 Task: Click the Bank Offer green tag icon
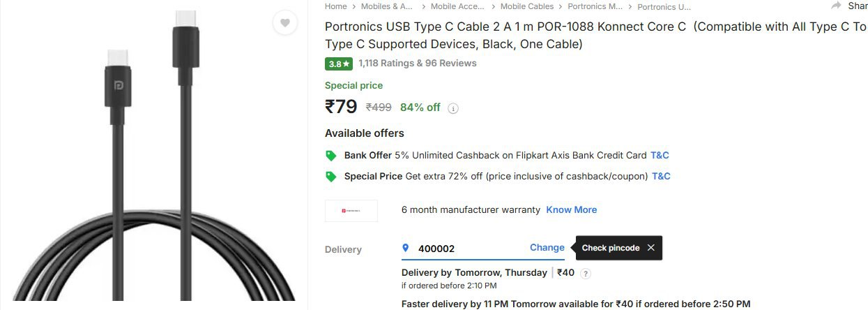point(331,156)
